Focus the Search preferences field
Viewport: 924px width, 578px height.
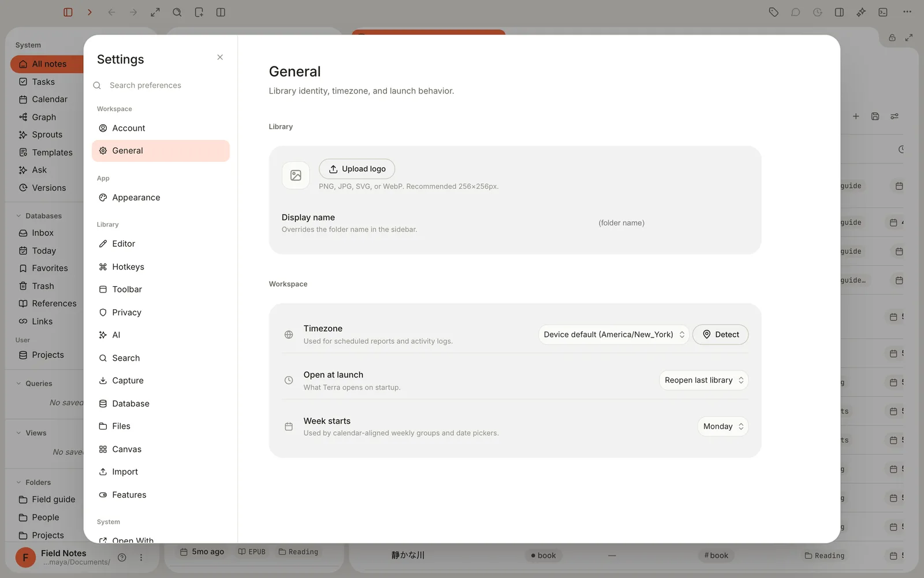[x=161, y=86]
